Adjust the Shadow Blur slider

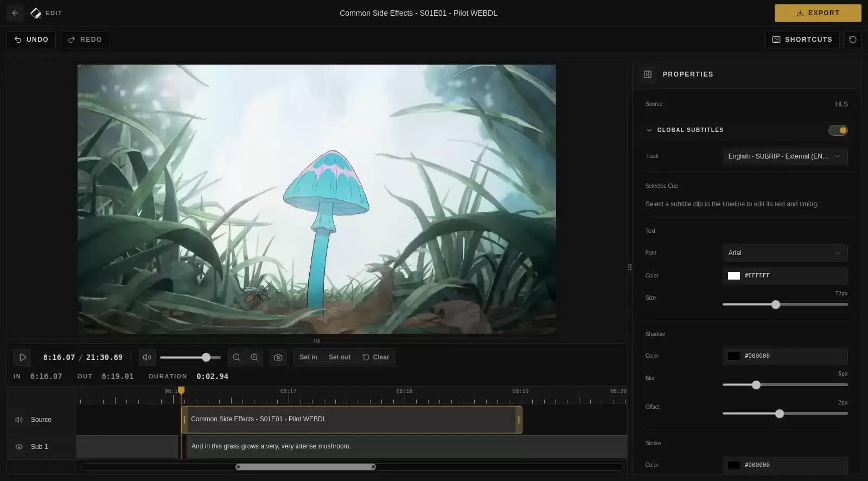[x=785, y=385]
